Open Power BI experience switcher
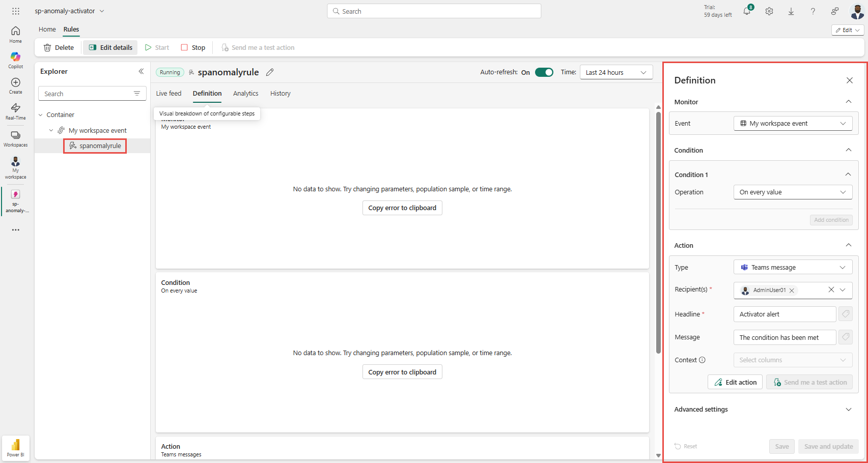 click(16, 448)
